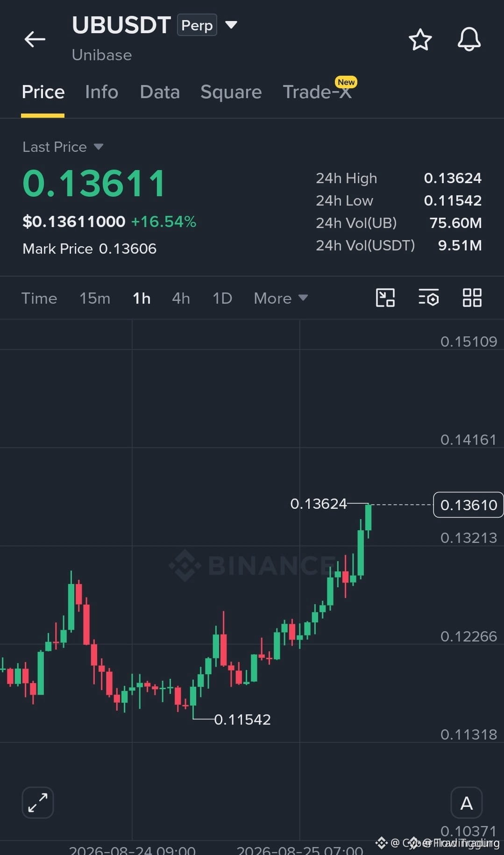Tap the Mark Price 0.13606 line

pos(89,249)
